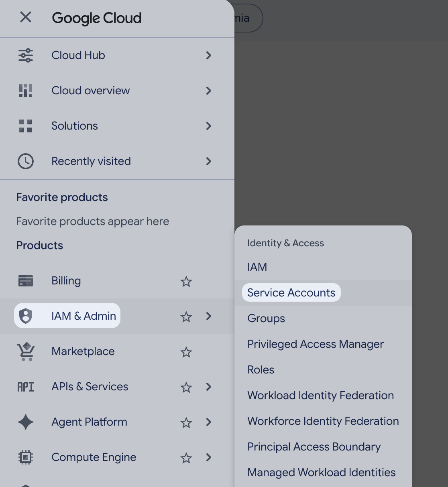
Task: Favorite Billing with its star
Action: 186,282
